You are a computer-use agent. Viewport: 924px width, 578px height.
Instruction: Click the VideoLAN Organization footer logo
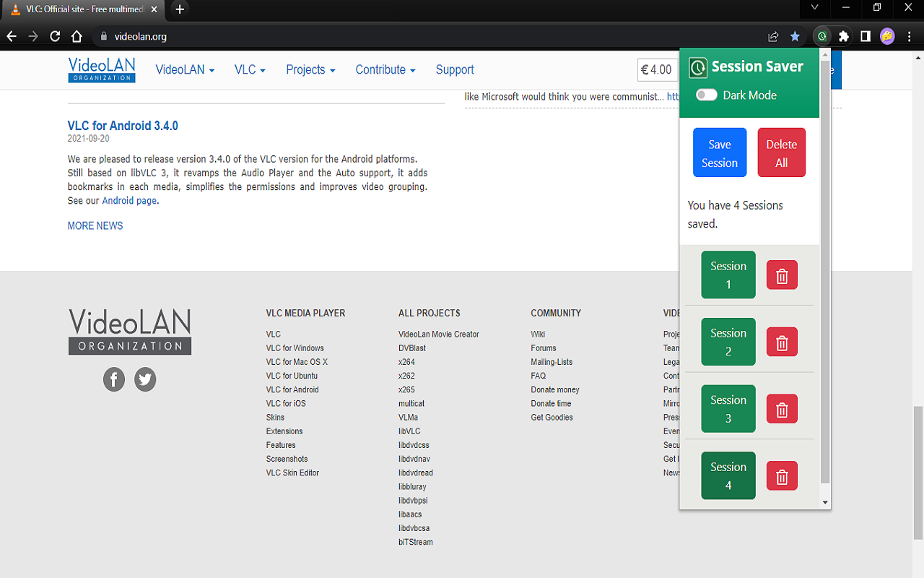click(x=130, y=332)
